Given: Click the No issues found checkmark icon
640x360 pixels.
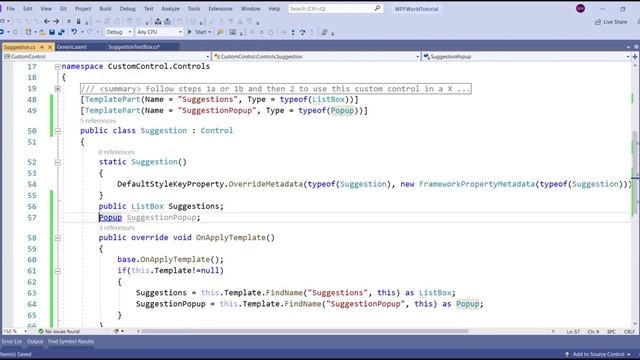Looking at the screenshot, I should coord(41,331).
